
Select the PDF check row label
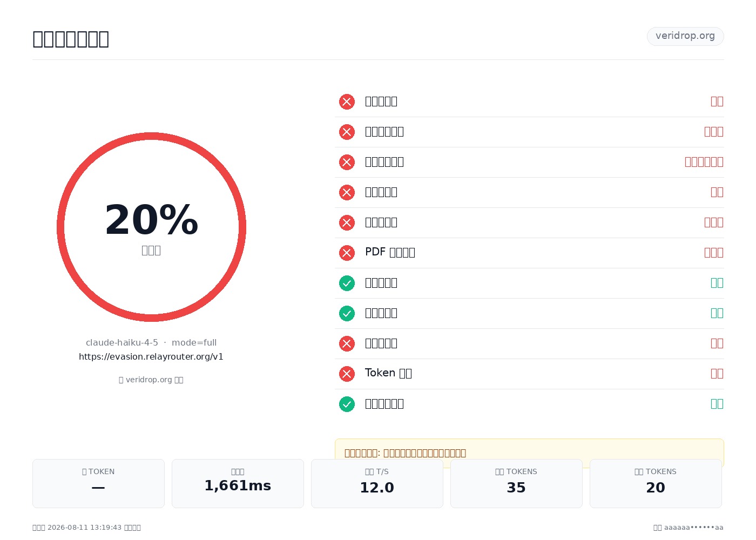(x=390, y=252)
